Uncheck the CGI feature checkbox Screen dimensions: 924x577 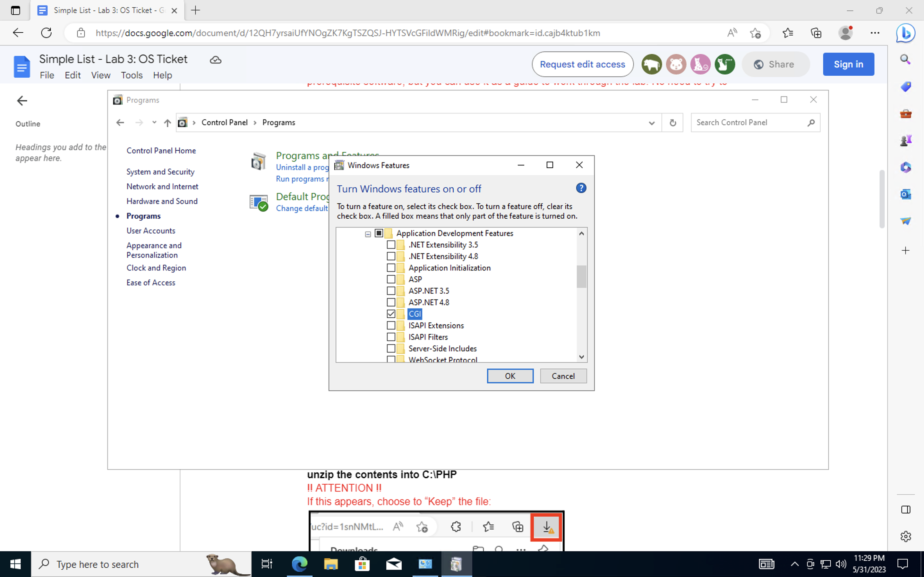(390, 314)
